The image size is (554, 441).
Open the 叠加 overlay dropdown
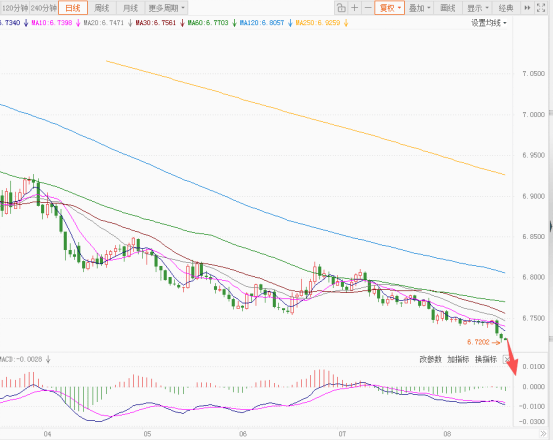[x=419, y=8]
